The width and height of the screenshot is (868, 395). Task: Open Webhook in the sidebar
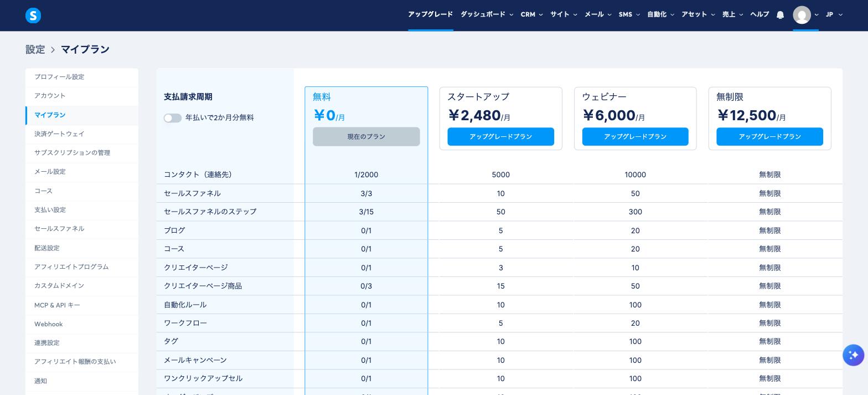[x=82, y=324]
